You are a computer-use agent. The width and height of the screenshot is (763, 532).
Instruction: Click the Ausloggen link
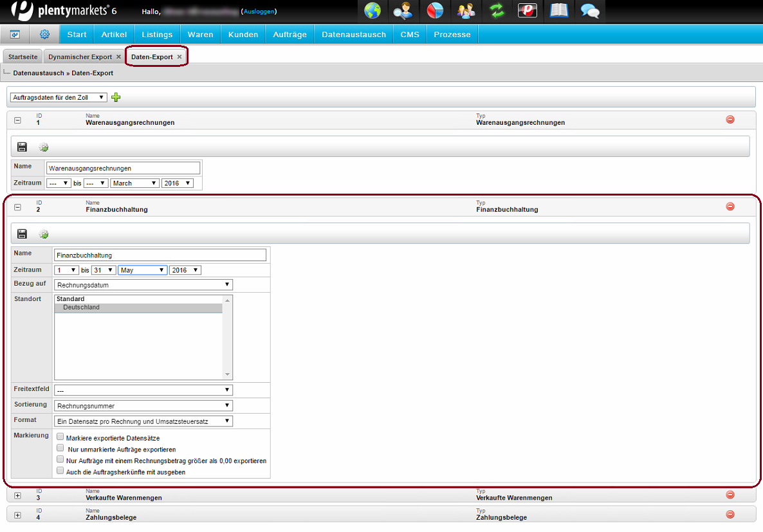click(258, 12)
